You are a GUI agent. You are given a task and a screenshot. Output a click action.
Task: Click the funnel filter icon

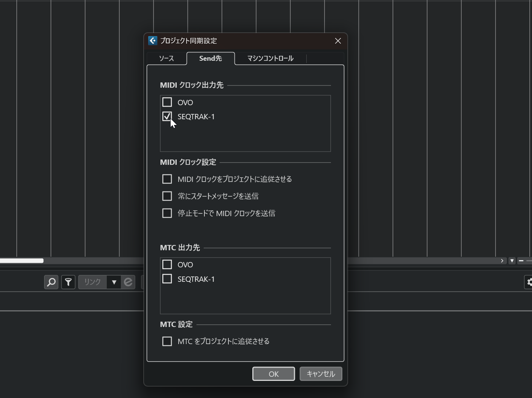(x=68, y=282)
